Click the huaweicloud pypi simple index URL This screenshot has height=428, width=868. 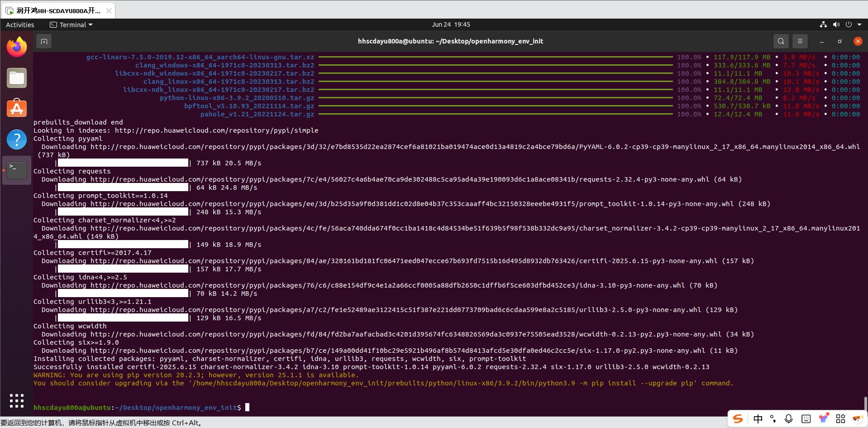(216, 130)
